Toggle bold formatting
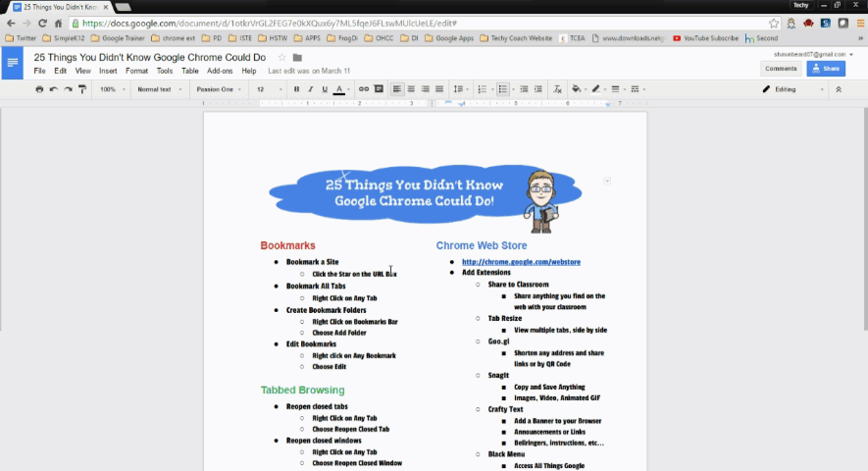Viewport: 868px width, 471px height. coord(296,89)
